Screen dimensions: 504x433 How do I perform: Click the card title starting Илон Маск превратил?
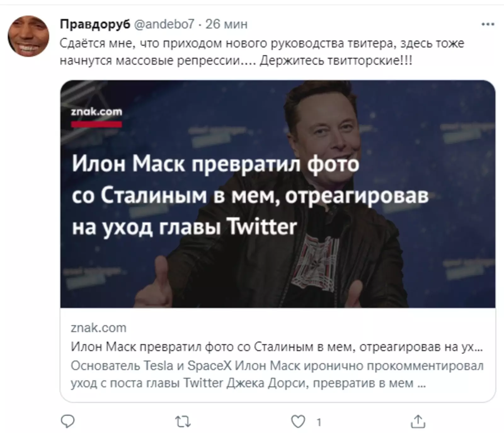(277, 347)
